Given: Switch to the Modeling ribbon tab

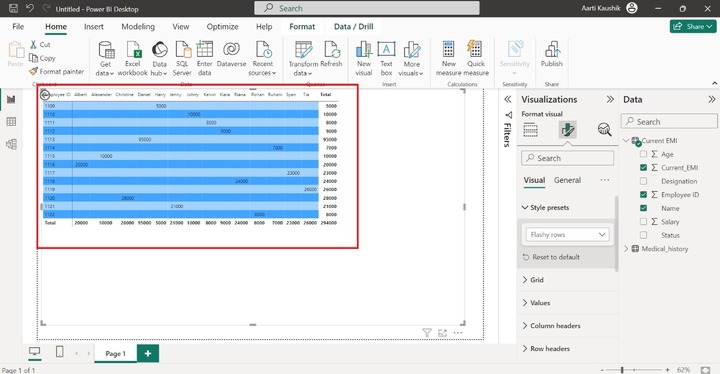Looking at the screenshot, I should 138,27.
